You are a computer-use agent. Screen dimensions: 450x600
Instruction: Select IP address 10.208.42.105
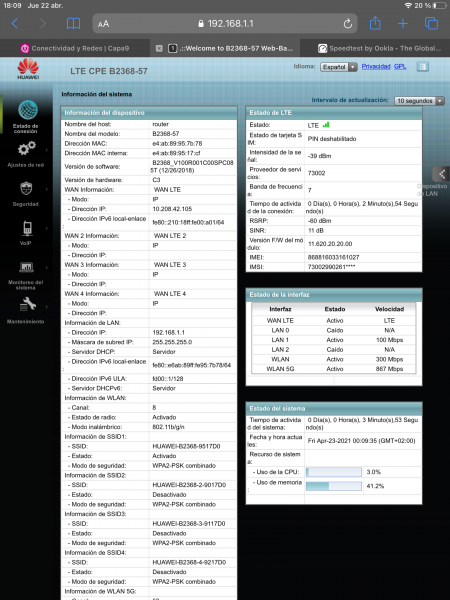click(172, 209)
